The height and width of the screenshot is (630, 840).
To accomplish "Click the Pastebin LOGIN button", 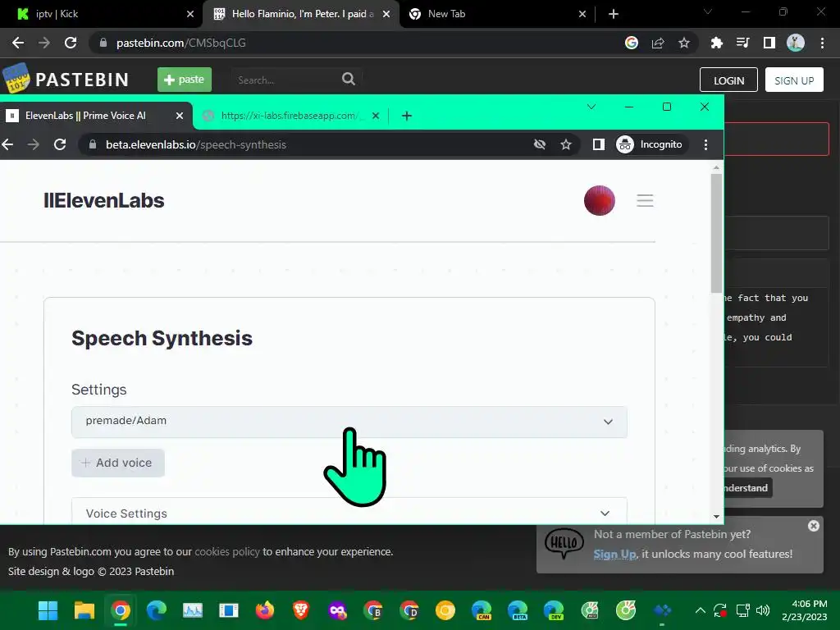I will click(728, 80).
